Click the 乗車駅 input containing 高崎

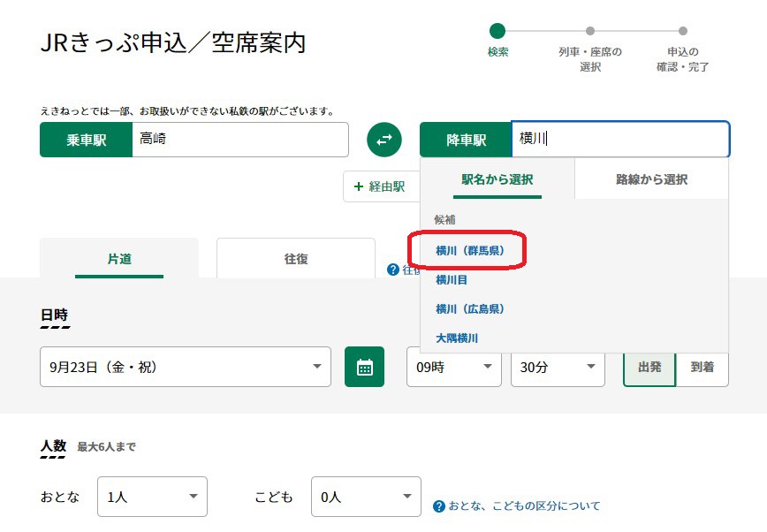[x=240, y=140]
